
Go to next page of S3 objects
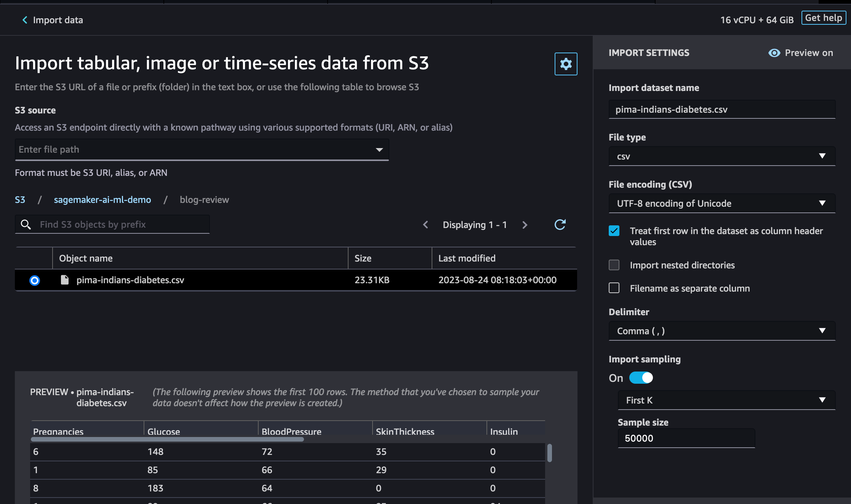(x=525, y=225)
